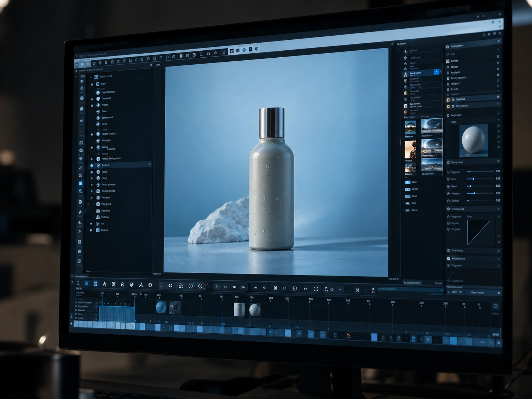Collapse the topmost section chevron in properties panel

tap(498, 49)
